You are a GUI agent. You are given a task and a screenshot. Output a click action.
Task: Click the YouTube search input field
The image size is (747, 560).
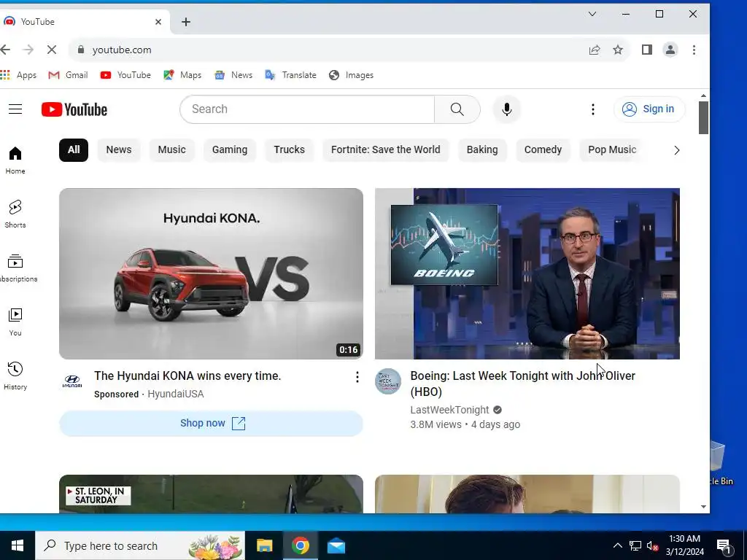307,109
